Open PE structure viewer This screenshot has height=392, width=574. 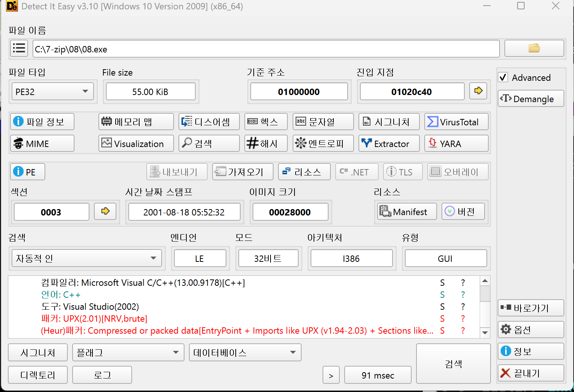[28, 172]
